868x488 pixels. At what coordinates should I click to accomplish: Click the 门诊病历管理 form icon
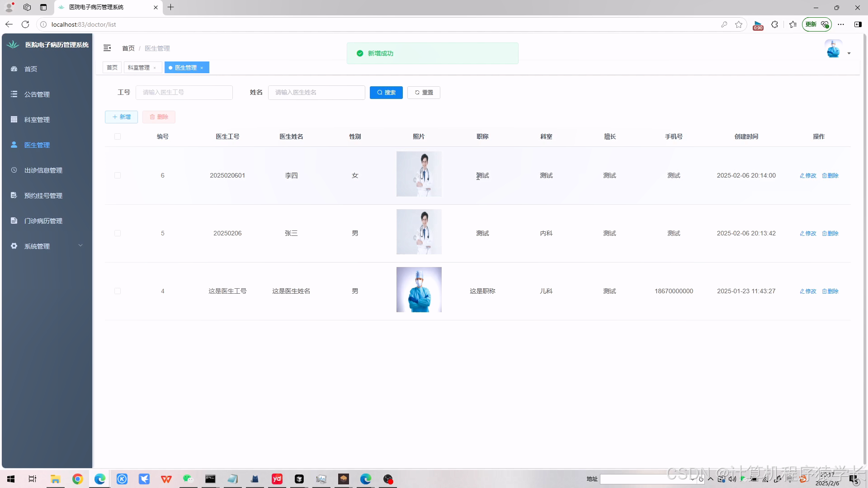coord(14,221)
